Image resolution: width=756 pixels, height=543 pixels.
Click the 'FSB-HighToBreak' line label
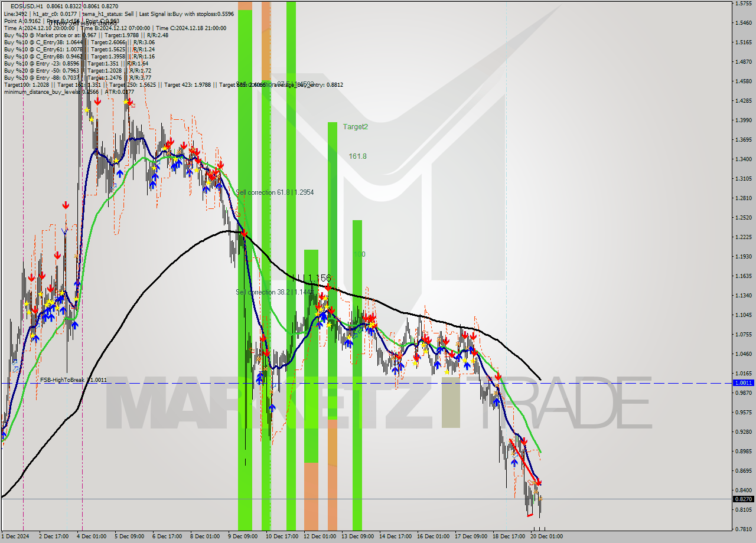pos(63,380)
